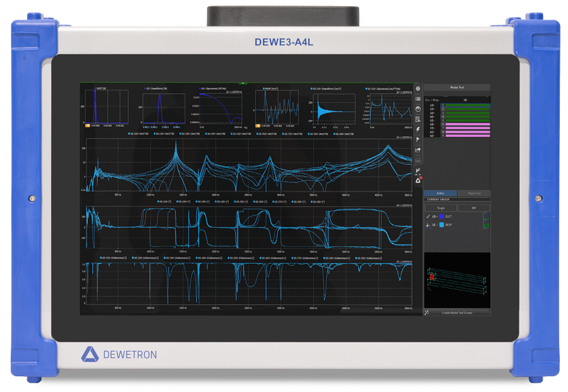This screenshot has width=568, height=392.
Task: Click the 1Z-/1Z+ (Spectrum) graph at top right
Action: click(x=391, y=109)
